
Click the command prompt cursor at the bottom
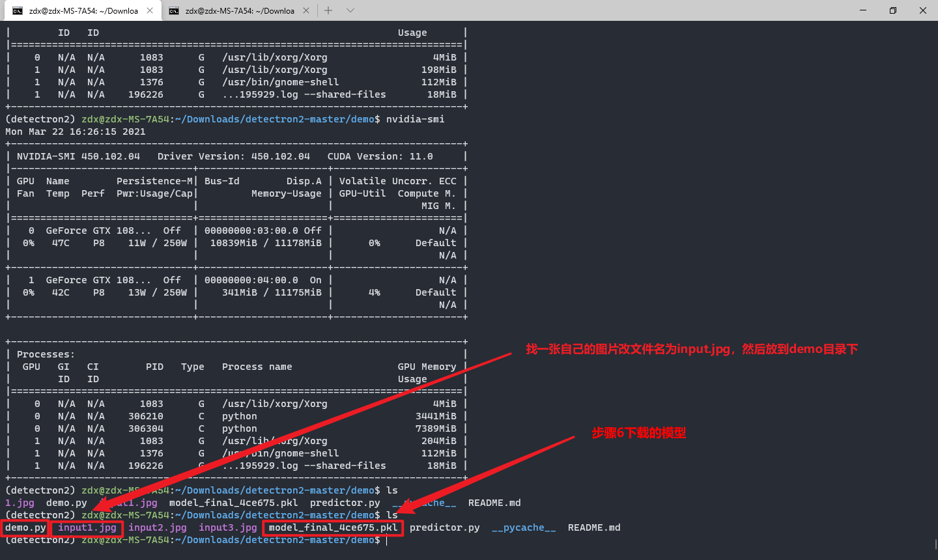coord(387,540)
